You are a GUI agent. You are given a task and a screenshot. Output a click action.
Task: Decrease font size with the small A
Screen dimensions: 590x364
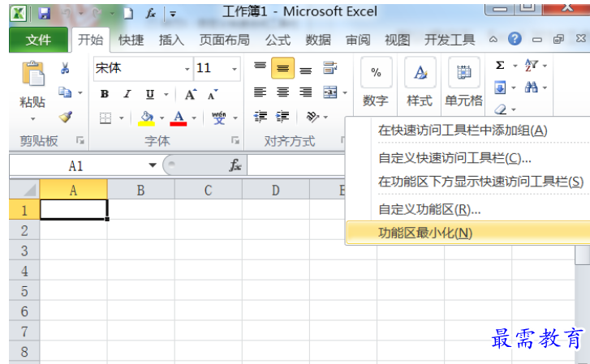coord(213,95)
